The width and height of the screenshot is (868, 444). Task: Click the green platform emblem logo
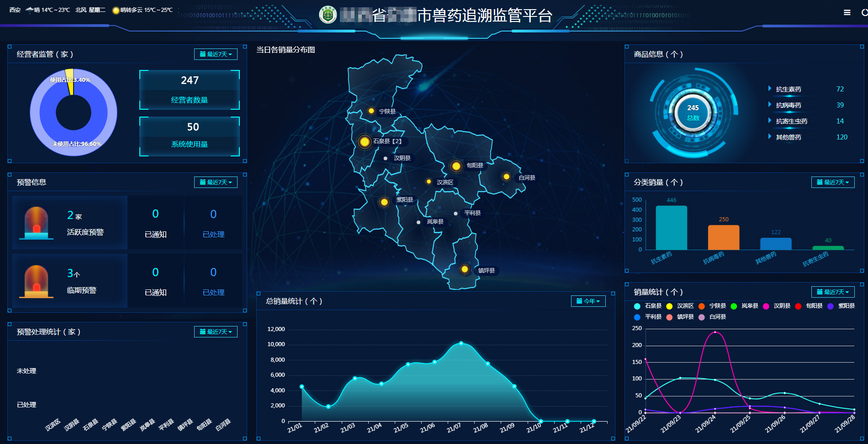click(x=328, y=15)
